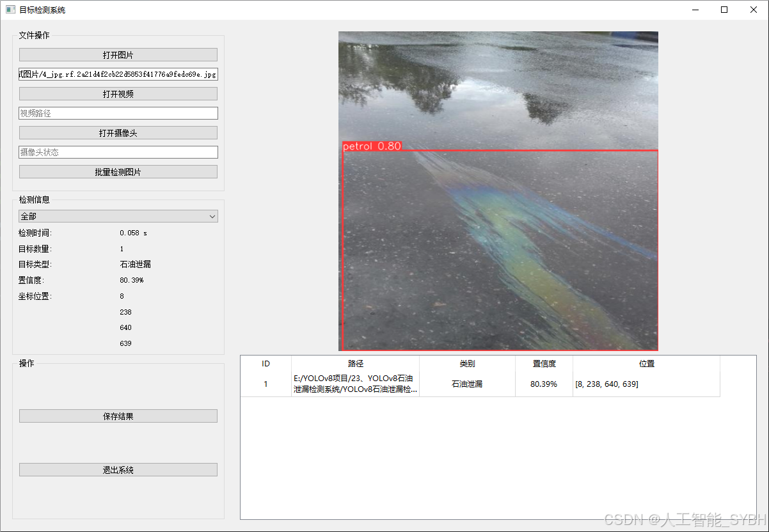769x532 pixels.
Task: Select the 80.39% cell in results table
Action: tap(544, 384)
